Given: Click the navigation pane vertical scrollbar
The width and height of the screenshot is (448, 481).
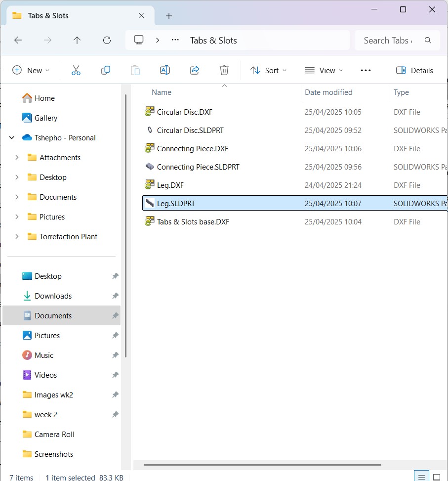Looking at the screenshot, I should point(125,226).
